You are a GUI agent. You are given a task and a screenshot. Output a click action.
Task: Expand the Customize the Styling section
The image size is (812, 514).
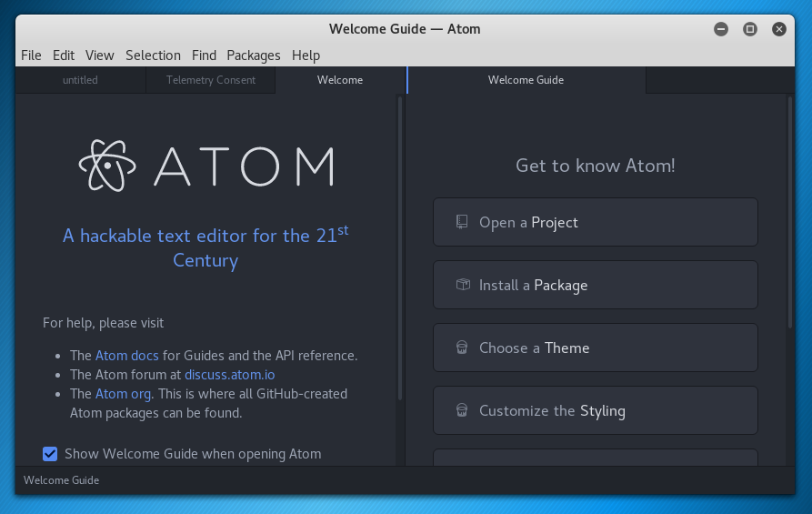(596, 410)
